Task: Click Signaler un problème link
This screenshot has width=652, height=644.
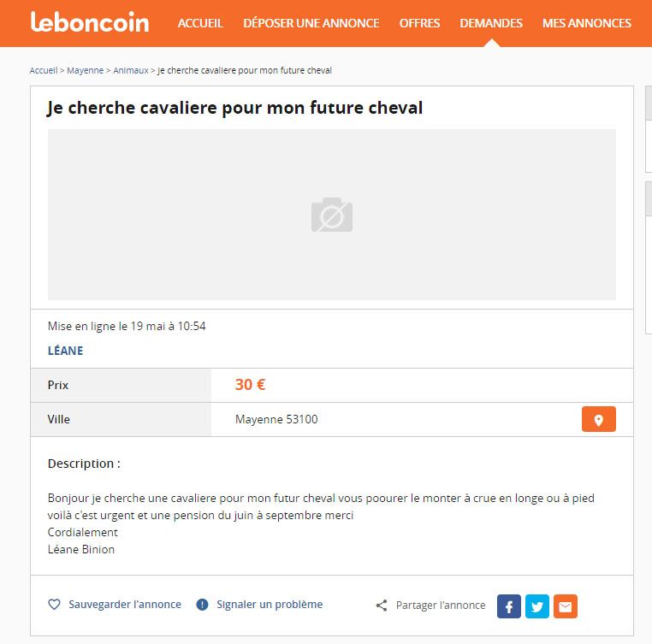Action: click(270, 605)
